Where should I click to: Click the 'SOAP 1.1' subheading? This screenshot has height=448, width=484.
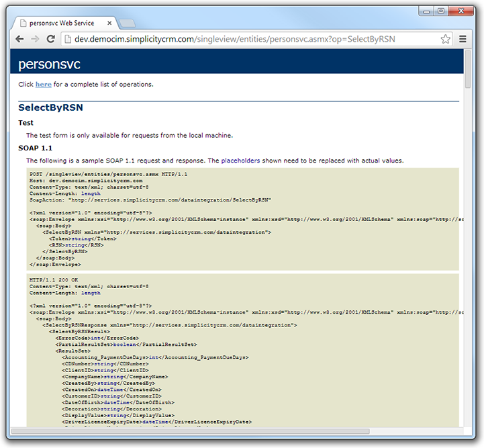pos(35,148)
